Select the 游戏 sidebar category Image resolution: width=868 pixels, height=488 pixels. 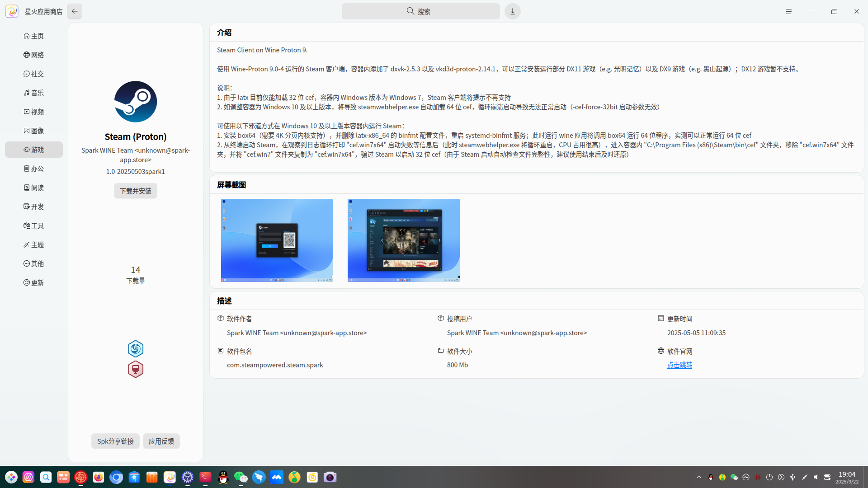34,150
